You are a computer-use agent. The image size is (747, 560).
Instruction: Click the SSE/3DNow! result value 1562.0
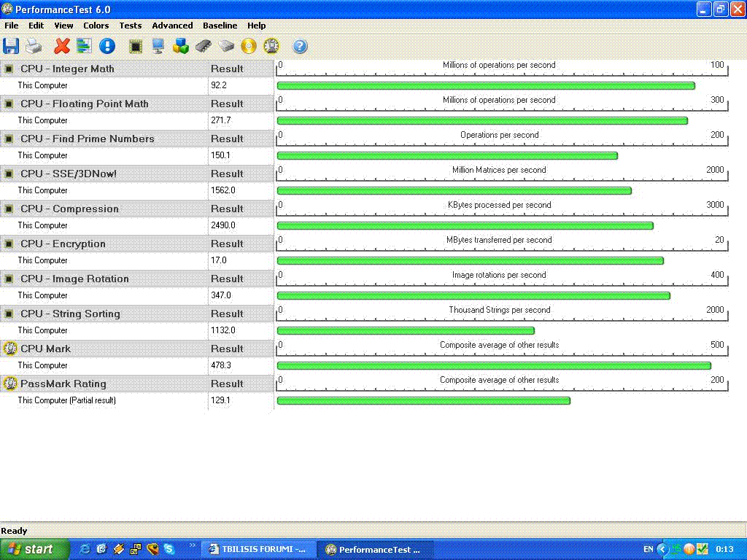point(223,190)
